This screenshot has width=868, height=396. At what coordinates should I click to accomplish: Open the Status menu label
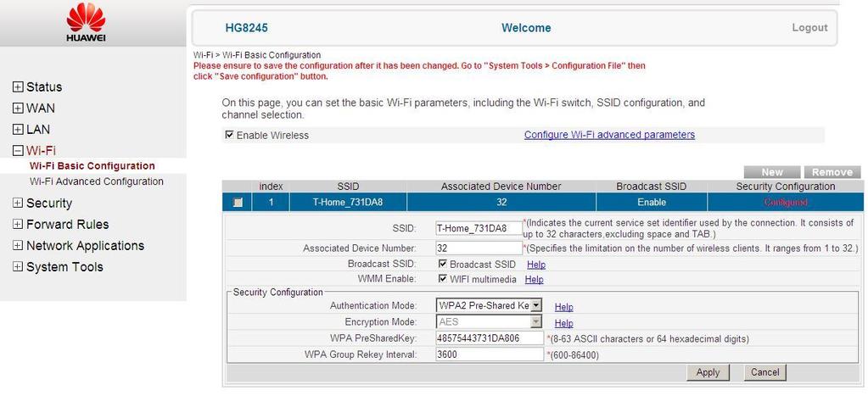click(44, 86)
